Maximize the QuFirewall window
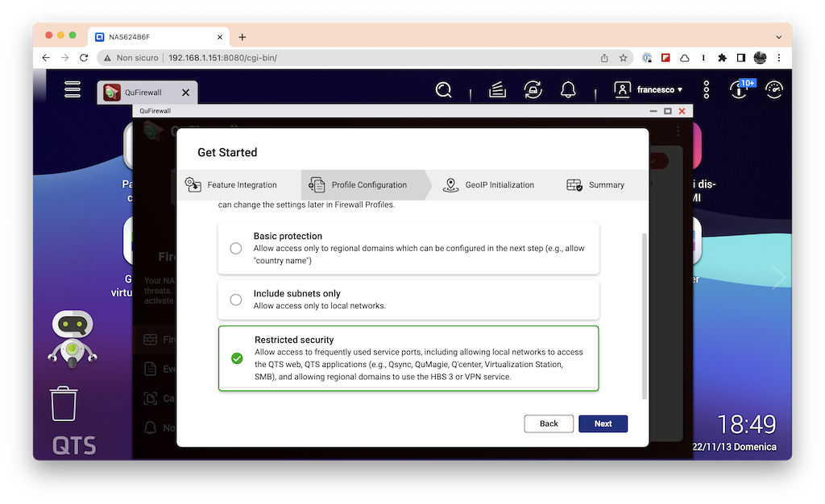825x504 pixels. coord(668,111)
